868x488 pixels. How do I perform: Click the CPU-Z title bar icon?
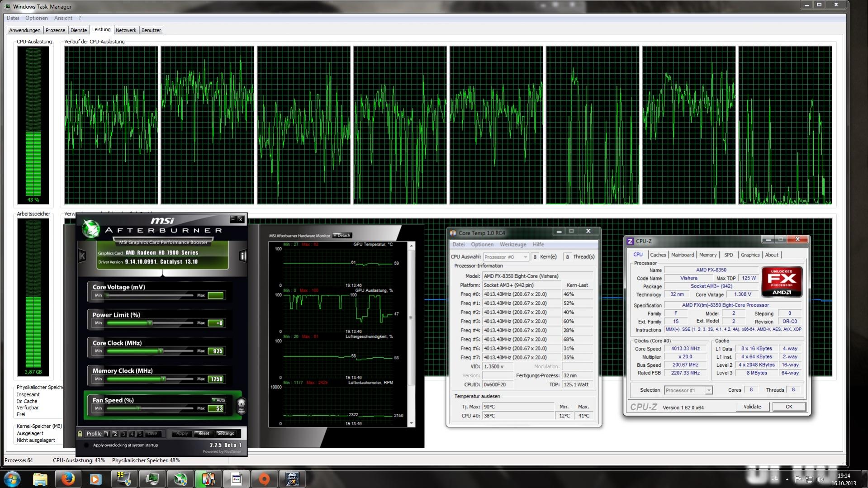click(630, 241)
